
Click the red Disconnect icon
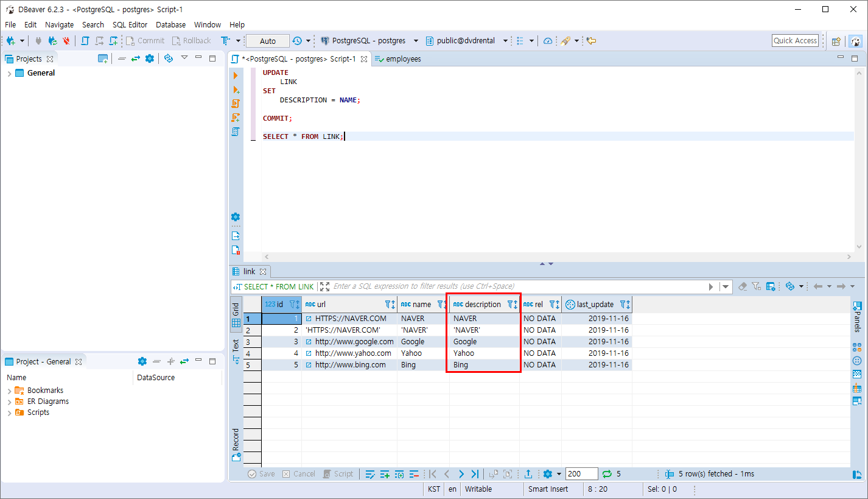tap(66, 41)
